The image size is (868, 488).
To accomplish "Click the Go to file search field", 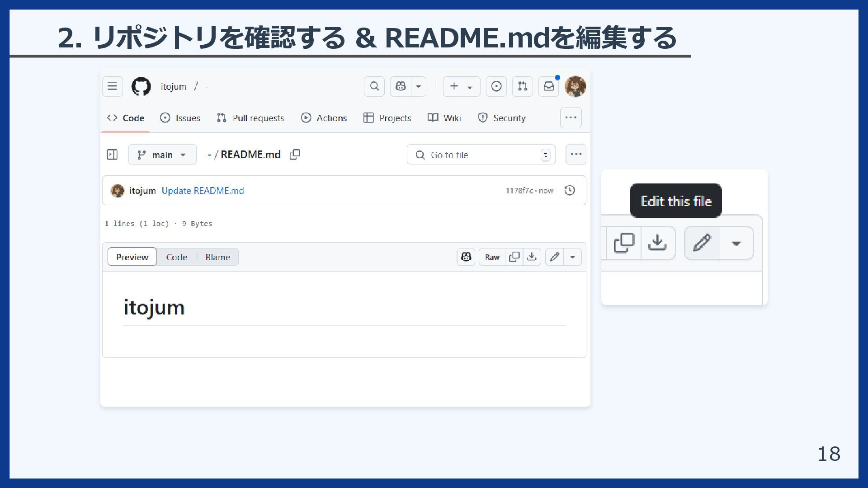I will point(481,155).
